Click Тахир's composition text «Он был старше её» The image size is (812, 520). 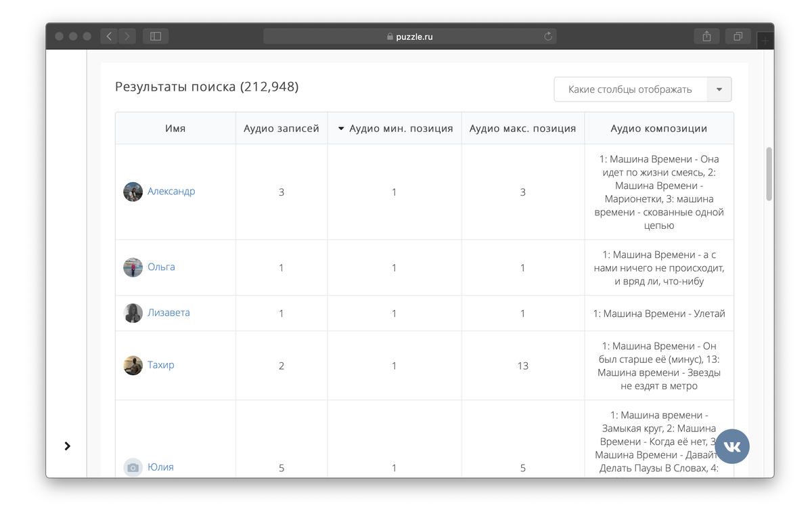coord(659,352)
